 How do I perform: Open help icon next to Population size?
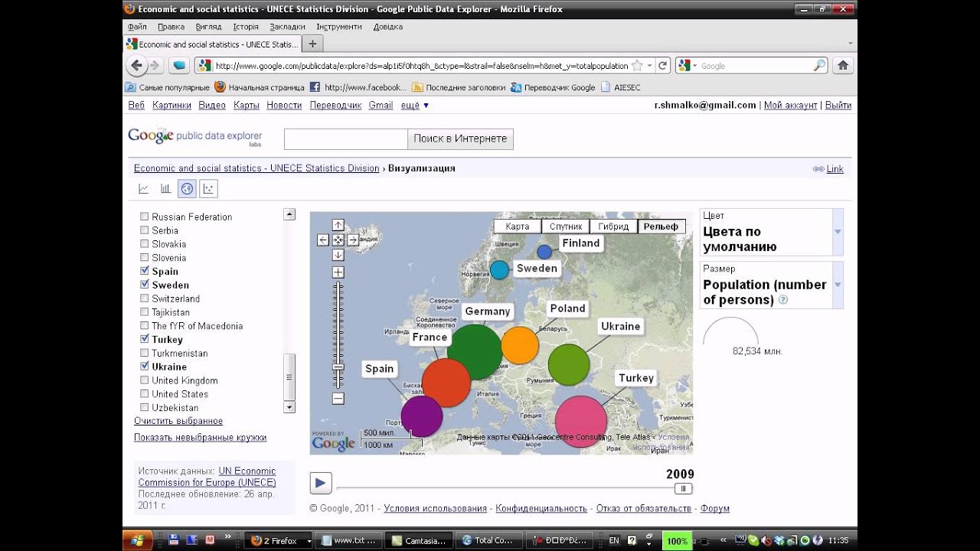click(783, 301)
